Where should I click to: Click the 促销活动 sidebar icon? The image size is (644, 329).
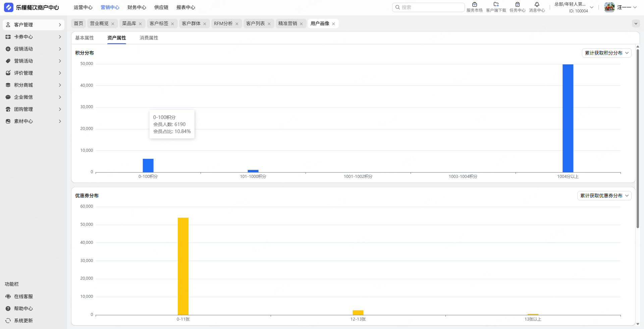point(8,49)
